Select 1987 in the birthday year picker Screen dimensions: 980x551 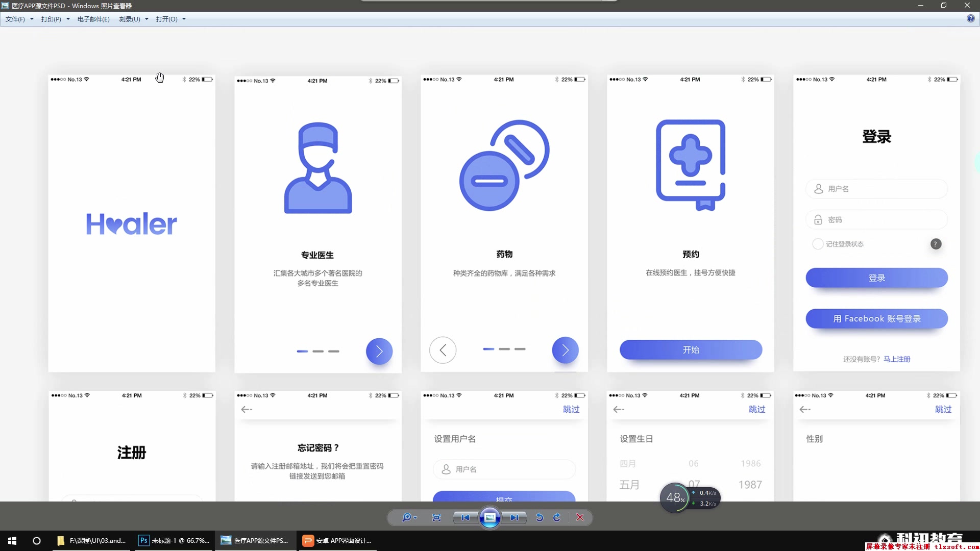[x=750, y=485]
